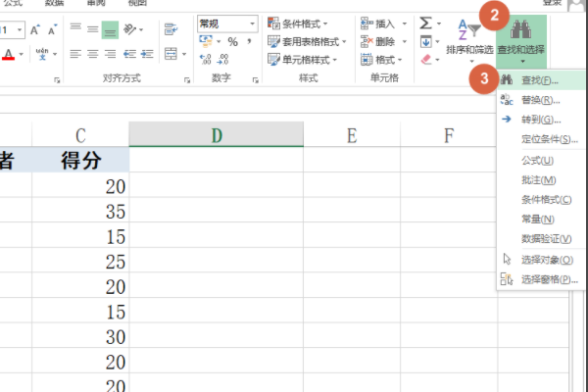This screenshot has width=588, height=392.
Task: Toggle middle vertical alignment
Action: [x=94, y=30]
